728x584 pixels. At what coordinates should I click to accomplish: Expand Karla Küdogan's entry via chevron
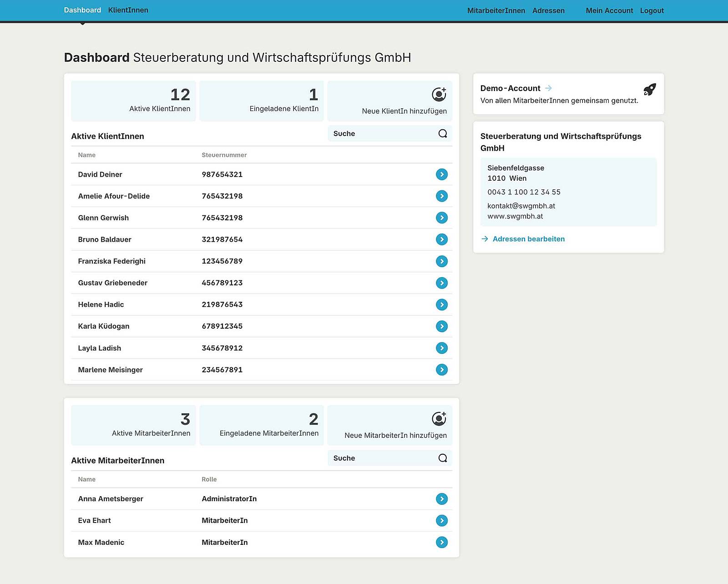coord(441,326)
